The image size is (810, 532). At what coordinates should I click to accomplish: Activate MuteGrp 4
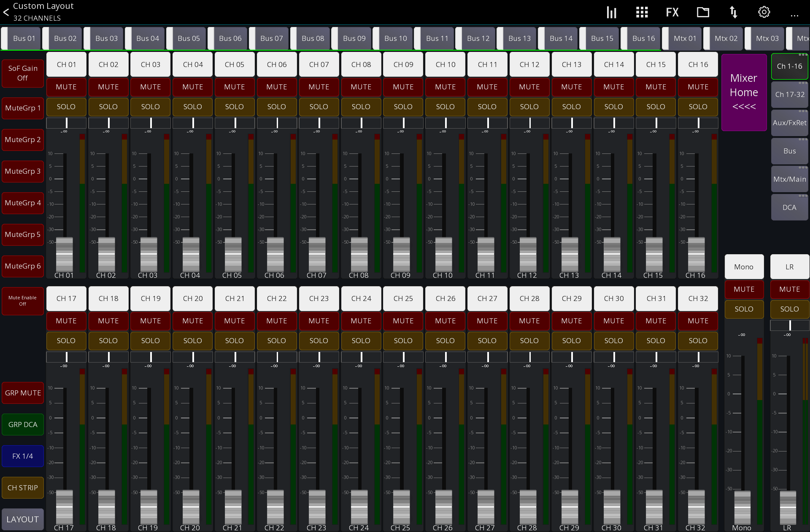[x=23, y=203]
